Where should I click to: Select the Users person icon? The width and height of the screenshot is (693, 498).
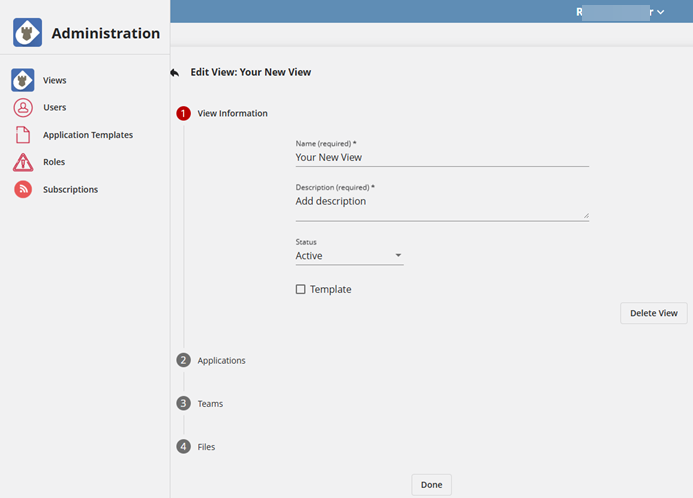point(23,107)
